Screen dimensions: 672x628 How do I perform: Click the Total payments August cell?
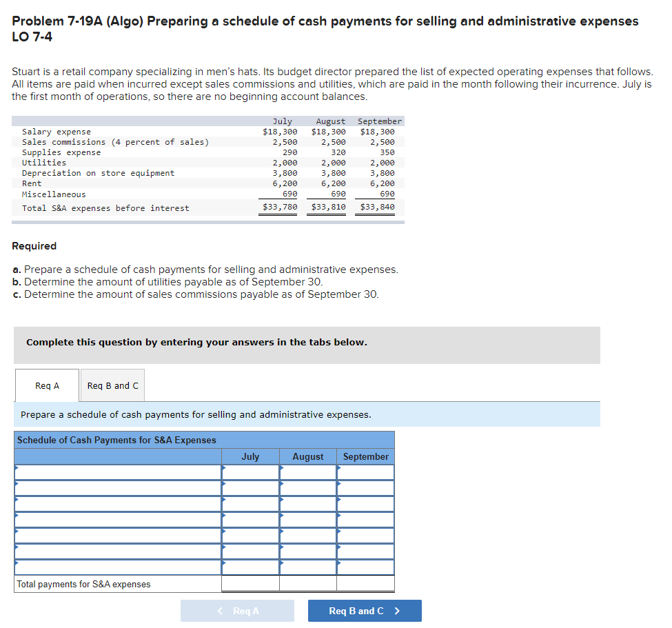(307, 584)
